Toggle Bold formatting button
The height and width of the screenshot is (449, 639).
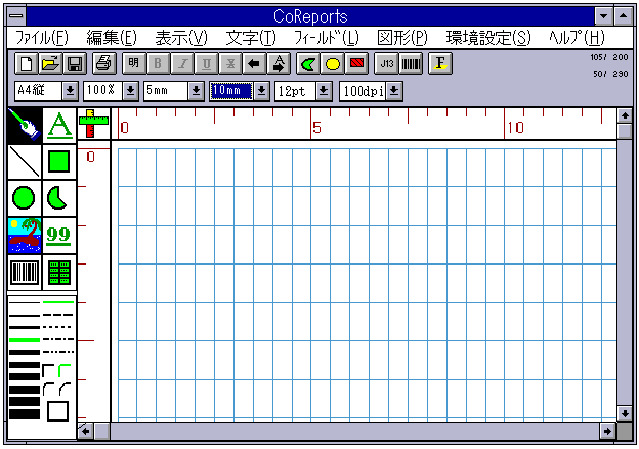point(158,64)
